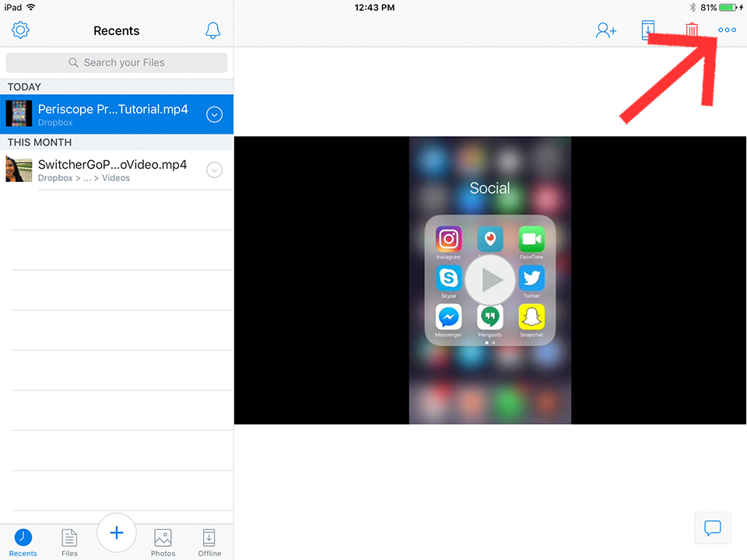Switch to the Photos tab
The image size is (747, 560).
coord(163,542)
